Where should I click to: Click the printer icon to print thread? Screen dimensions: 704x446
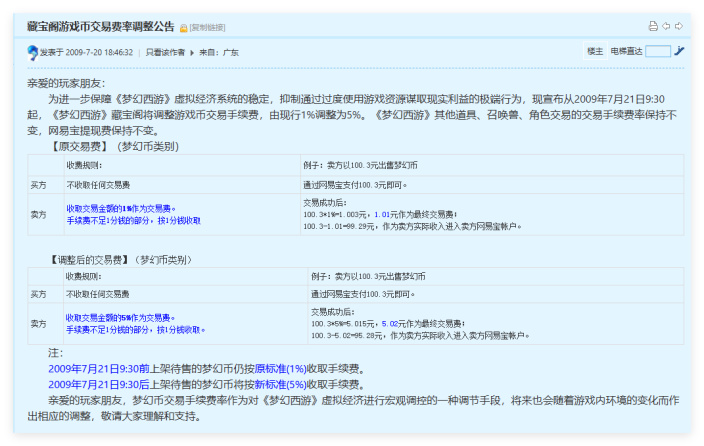click(x=653, y=26)
